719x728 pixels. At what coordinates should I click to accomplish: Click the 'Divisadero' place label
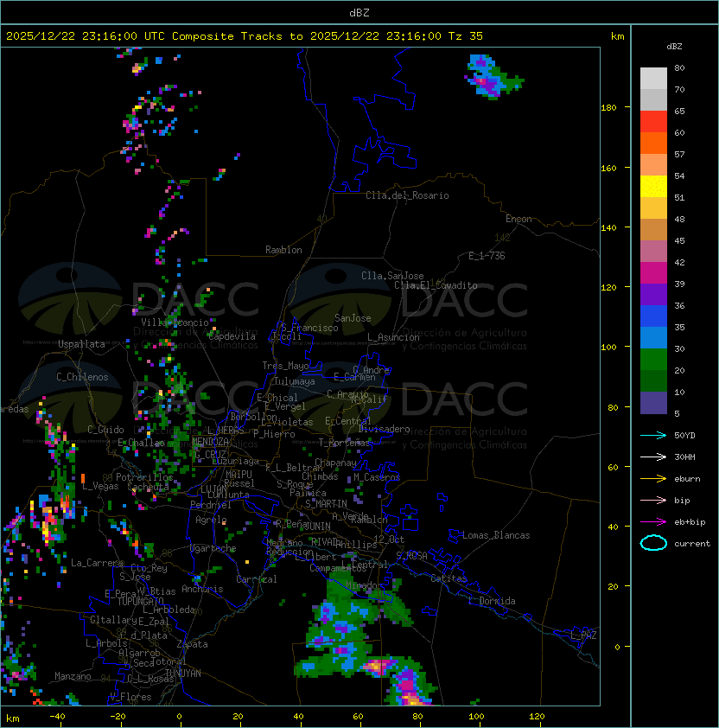pyautogui.click(x=385, y=429)
